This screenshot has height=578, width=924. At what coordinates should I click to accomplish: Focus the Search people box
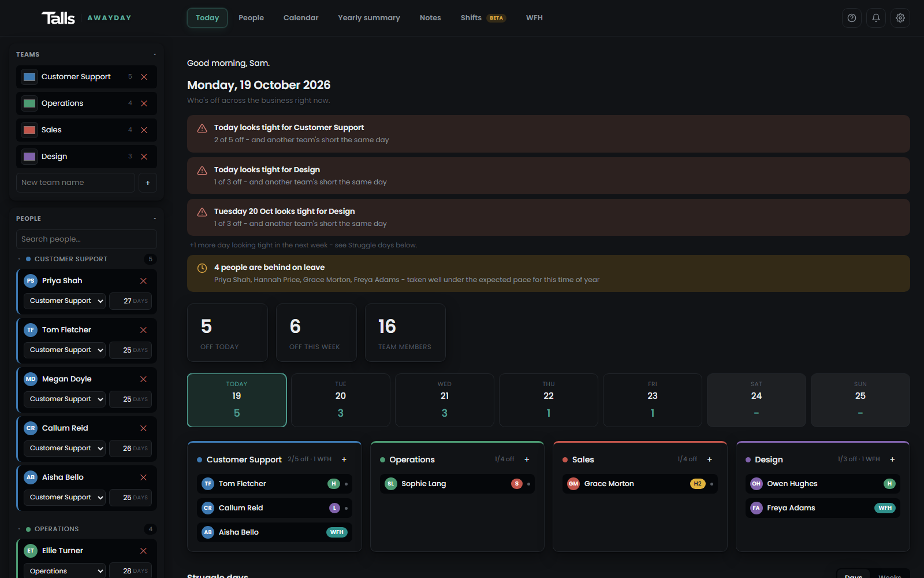[87, 239]
